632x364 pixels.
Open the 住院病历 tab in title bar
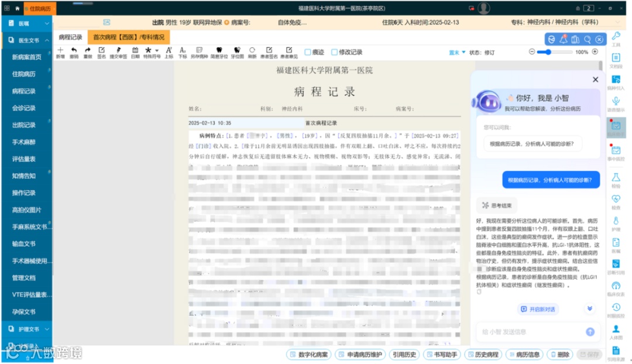coord(40,8)
